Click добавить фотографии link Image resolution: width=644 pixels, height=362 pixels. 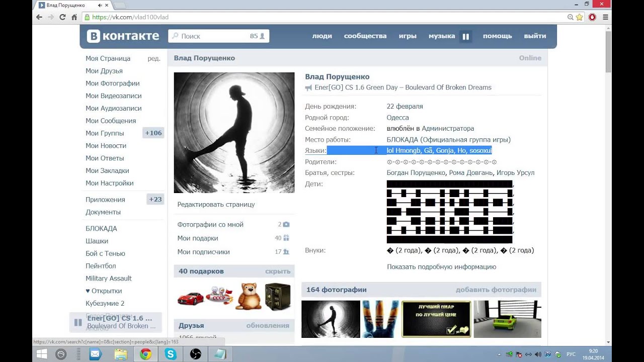(x=496, y=290)
